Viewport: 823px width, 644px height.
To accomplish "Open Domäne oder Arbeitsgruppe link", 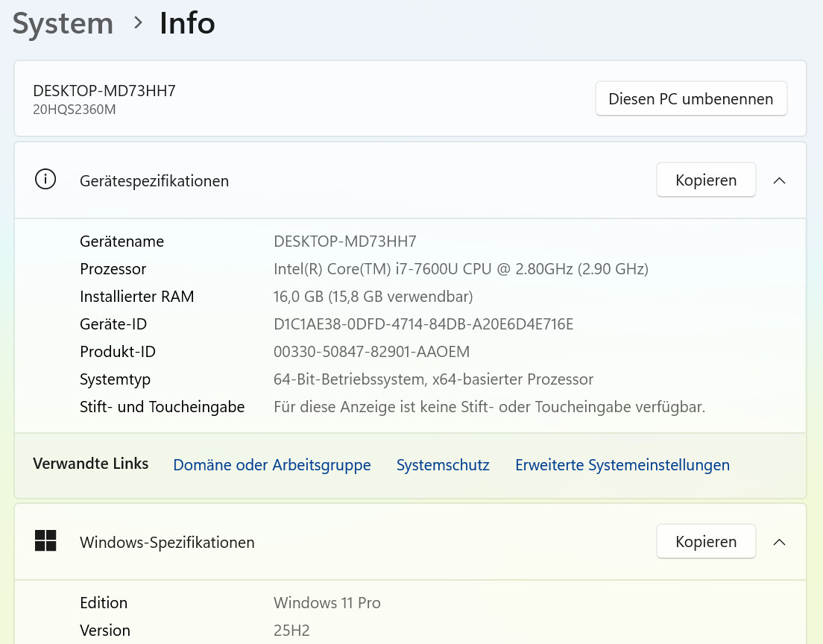I will point(271,465).
